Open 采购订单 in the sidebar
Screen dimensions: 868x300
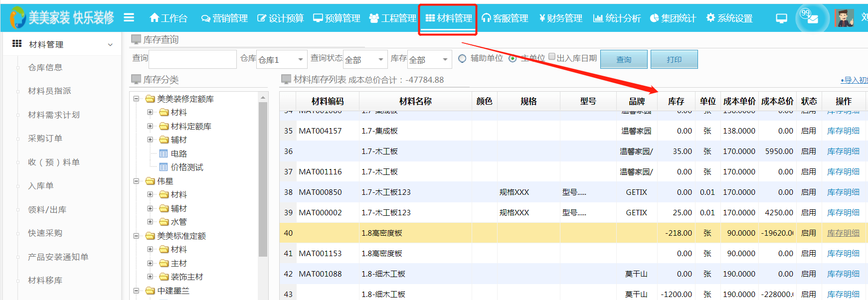(x=45, y=139)
